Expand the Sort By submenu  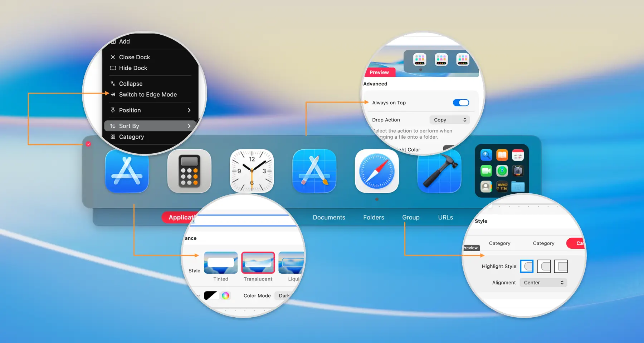[150, 126]
